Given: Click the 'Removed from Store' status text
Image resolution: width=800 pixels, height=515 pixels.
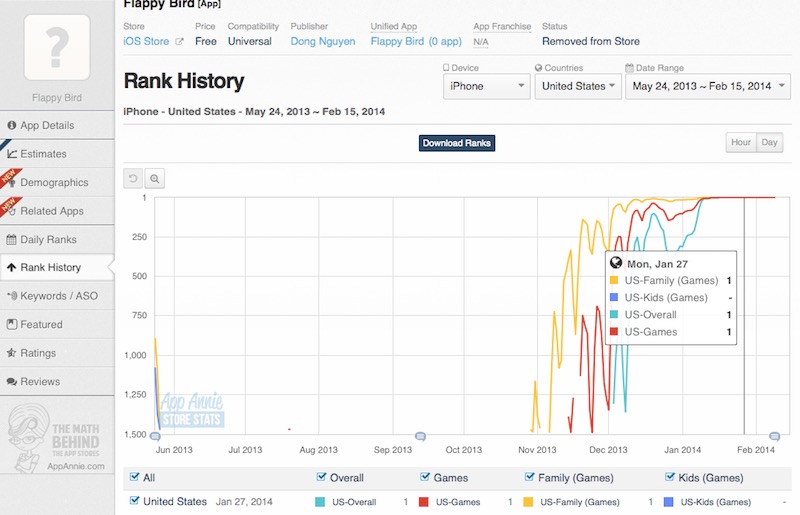Looking at the screenshot, I should pos(591,41).
